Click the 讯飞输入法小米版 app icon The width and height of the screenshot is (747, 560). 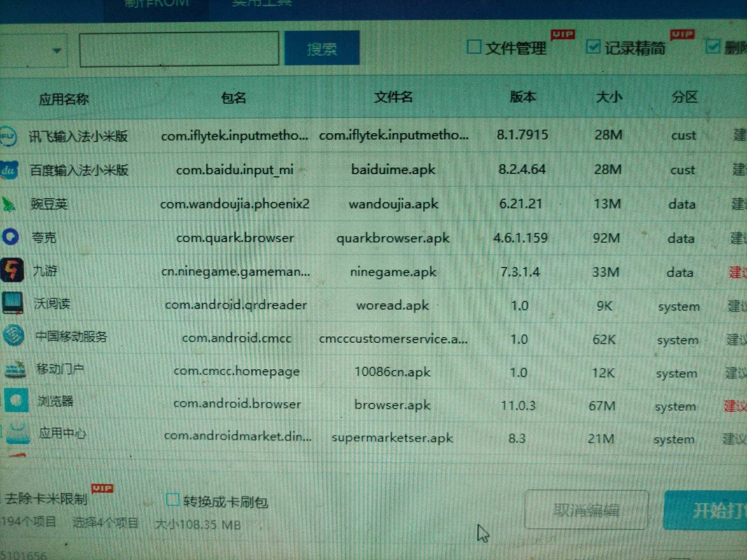[7, 136]
